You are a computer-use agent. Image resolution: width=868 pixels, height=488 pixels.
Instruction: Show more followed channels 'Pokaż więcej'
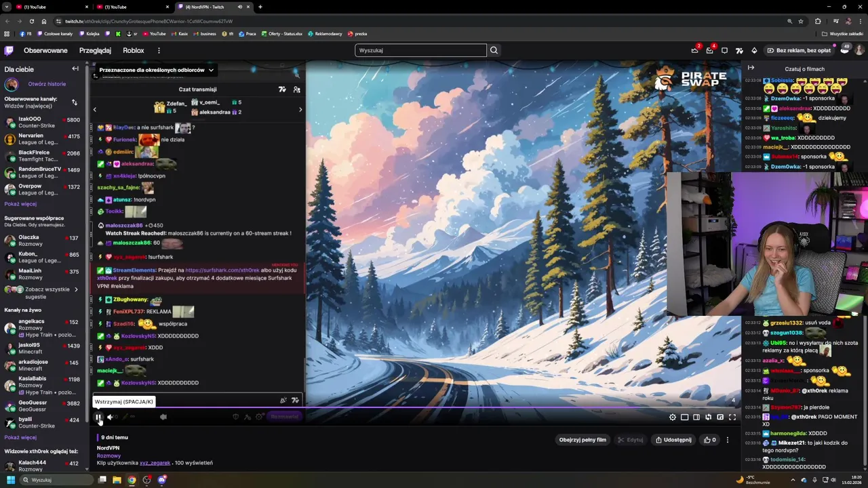click(20, 203)
